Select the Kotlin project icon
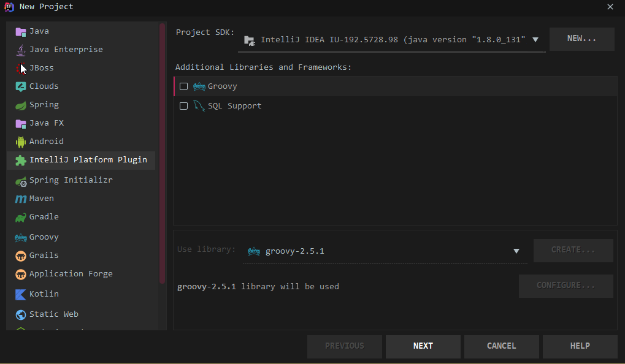 [x=22, y=294]
